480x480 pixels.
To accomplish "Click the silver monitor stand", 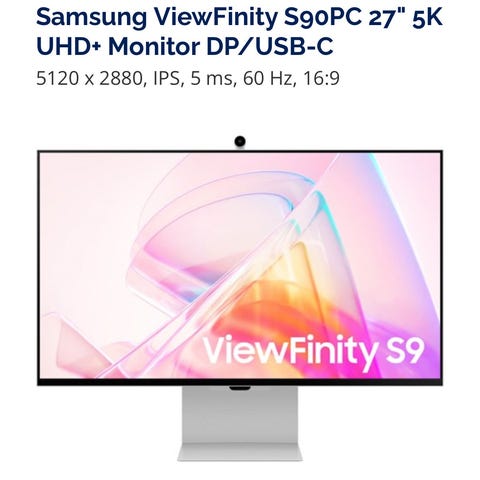I will pos(240,423).
